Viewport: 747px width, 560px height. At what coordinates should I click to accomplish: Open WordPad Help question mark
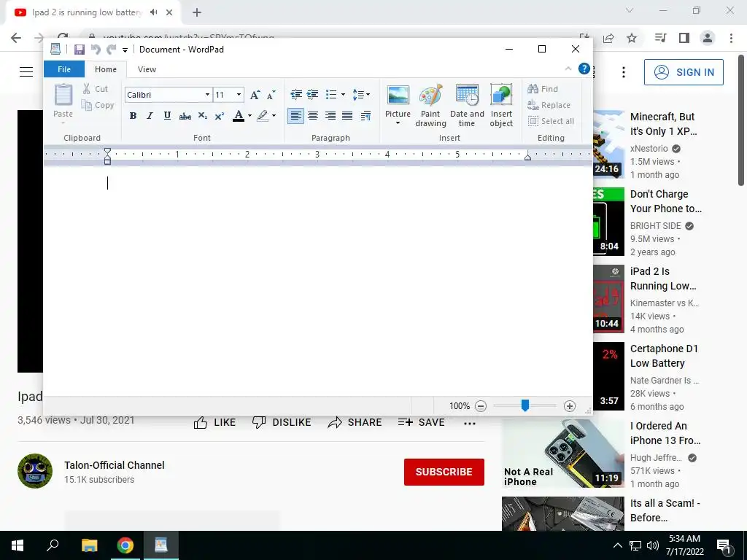(584, 69)
